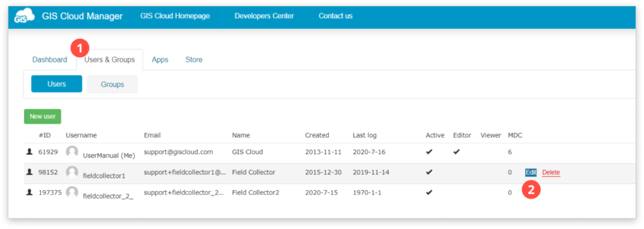The image size is (644, 229).
Task: Select the Users & Groups tab
Action: tap(109, 60)
